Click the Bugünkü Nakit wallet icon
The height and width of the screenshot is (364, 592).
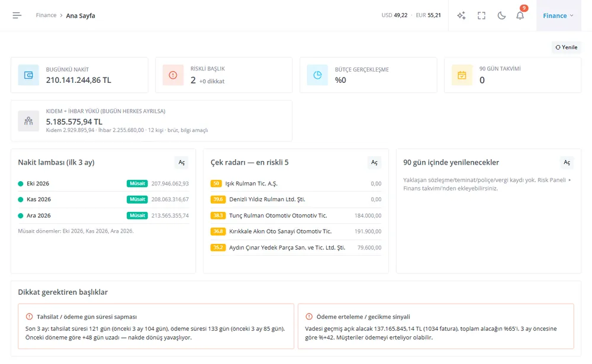pos(28,75)
